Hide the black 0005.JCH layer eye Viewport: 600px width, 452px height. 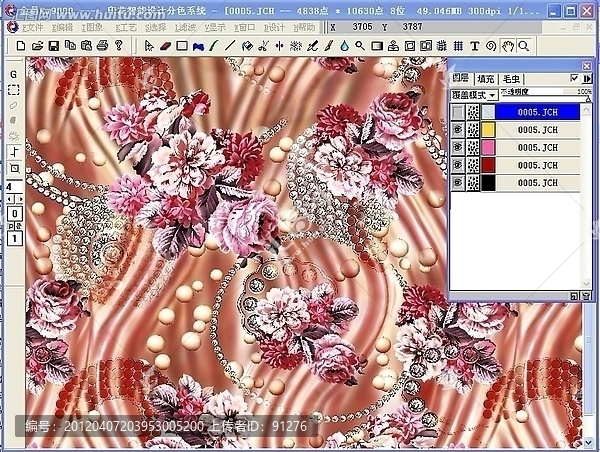click(x=458, y=183)
